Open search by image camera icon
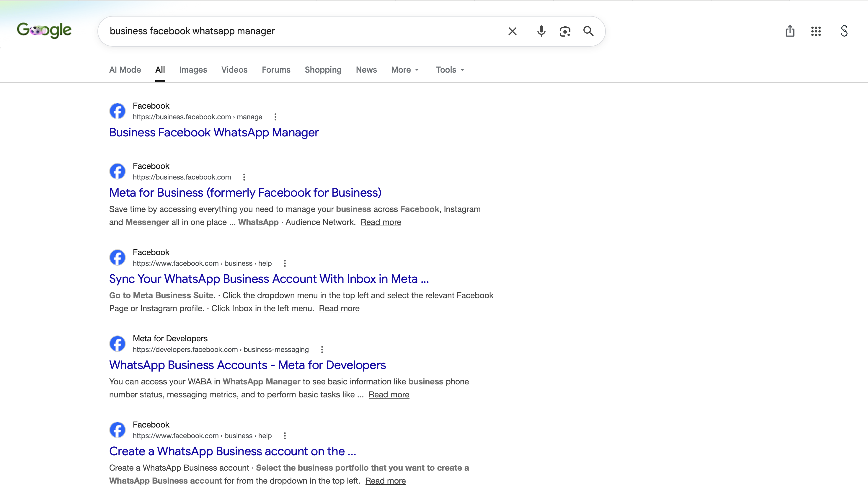The width and height of the screenshot is (868, 496). [565, 31]
